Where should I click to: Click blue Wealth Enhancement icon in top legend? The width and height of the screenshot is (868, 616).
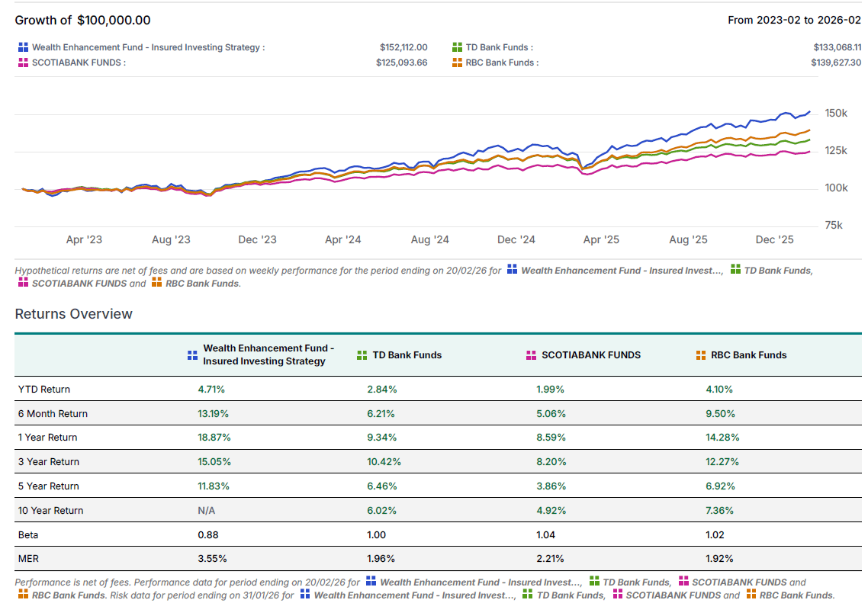pyautogui.click(x=24, y=47)
